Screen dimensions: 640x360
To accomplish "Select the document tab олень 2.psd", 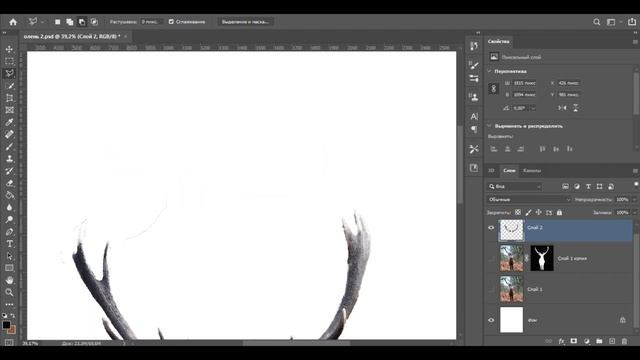I will [72, 36].
